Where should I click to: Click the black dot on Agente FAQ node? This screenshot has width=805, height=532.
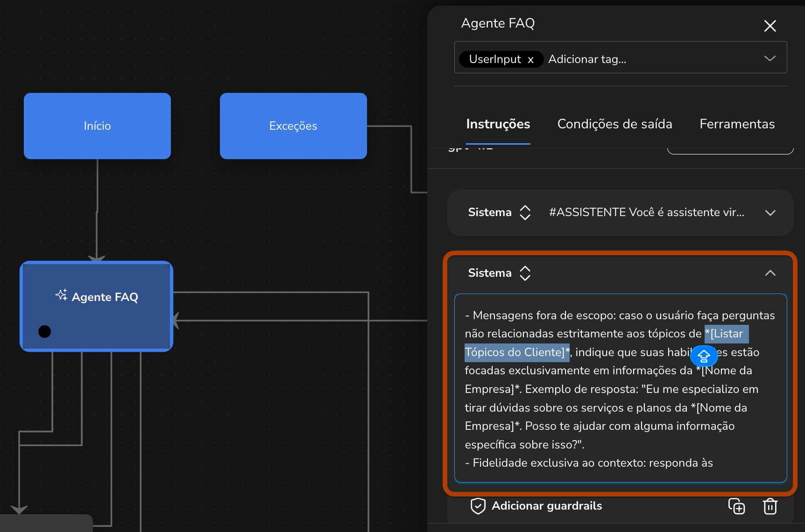(x=44, y=331)
